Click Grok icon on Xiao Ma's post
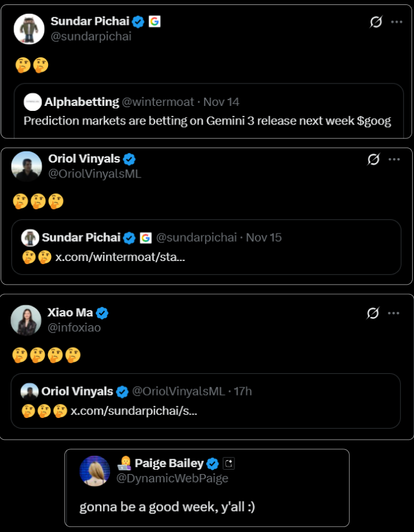 pyautogui.click(x=373, y=313)
